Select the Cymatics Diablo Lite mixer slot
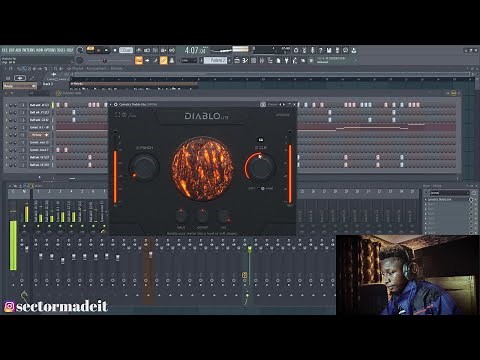The width and height of the screenshot is (480, 360). click(x=447, y=199)
